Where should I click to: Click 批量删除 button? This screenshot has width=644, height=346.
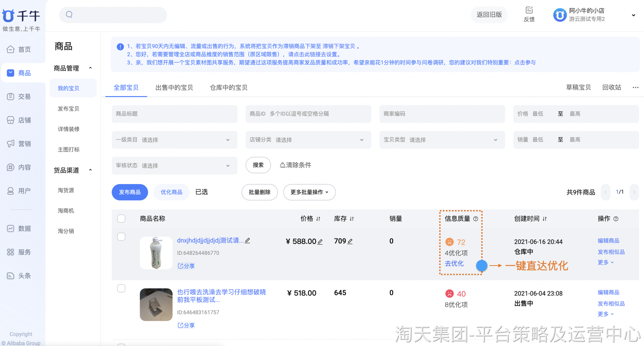[260, 192]
